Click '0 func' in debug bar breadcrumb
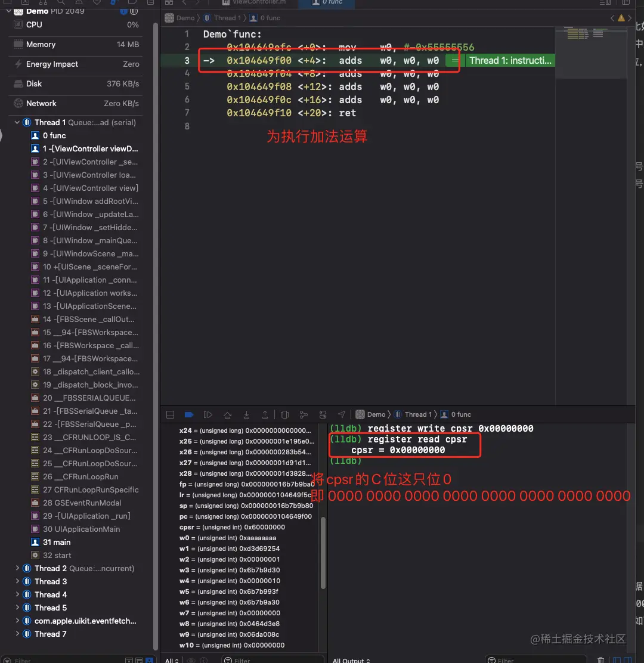The height and width of the screenshot is (663, 644). [x=456, y=415]
